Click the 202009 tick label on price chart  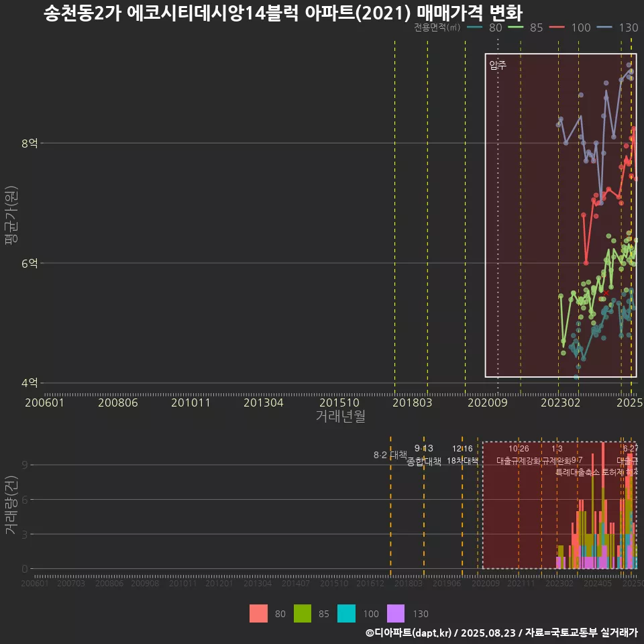pyautogui.click(x=488, y=402)
